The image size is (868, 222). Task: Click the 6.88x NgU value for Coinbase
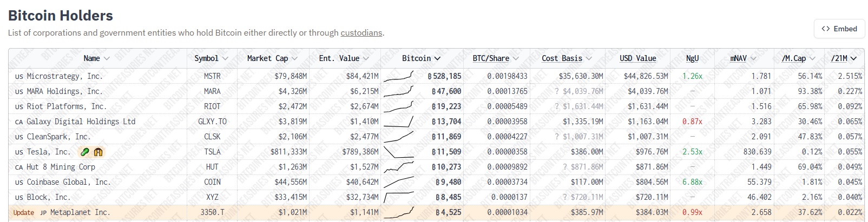(x=692, y=182)
